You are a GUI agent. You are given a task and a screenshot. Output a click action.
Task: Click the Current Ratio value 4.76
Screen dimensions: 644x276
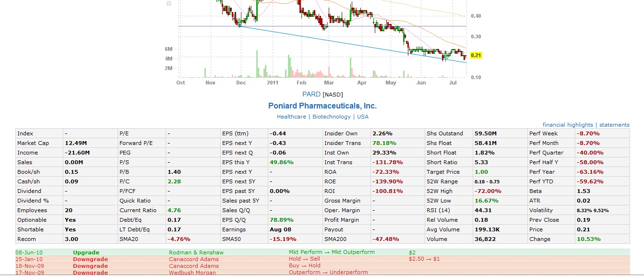173,210
